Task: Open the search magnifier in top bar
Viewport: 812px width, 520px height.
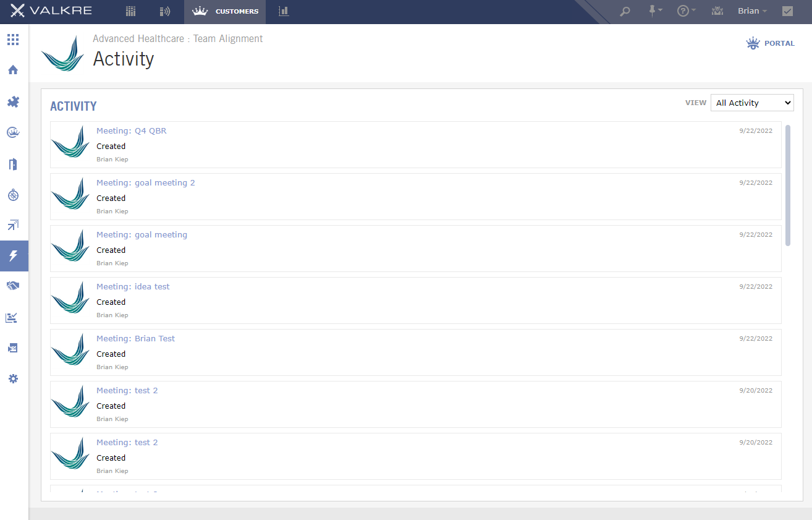Action: tap(625, 11)
